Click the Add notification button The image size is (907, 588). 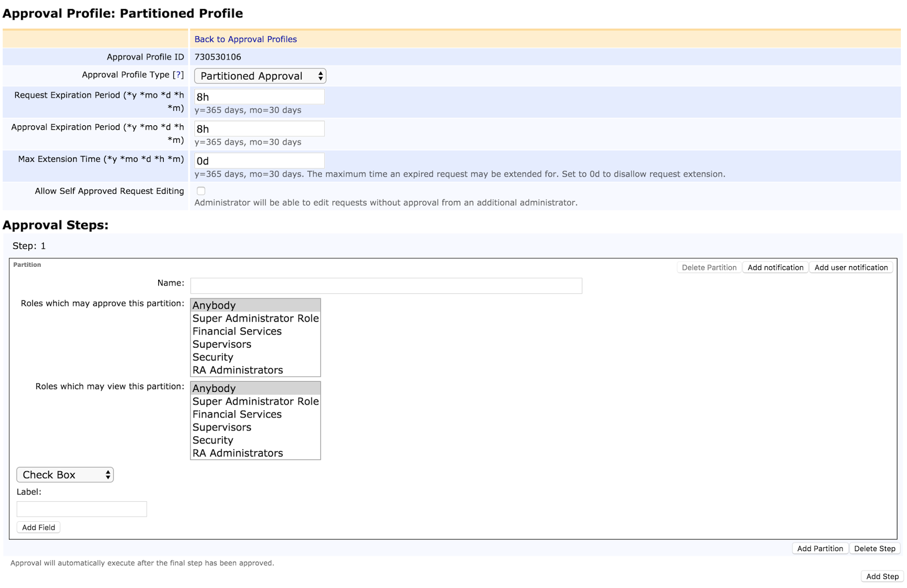tap(775, 267)
